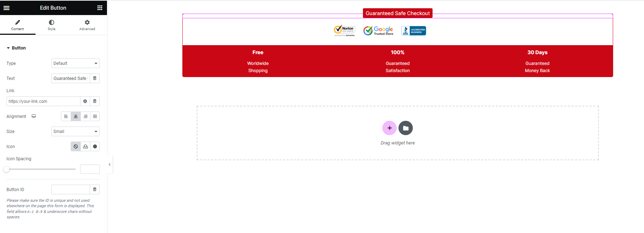Screen dimensions: 644x233
Task: Set alignment to justified
Action: pos(95,116)
